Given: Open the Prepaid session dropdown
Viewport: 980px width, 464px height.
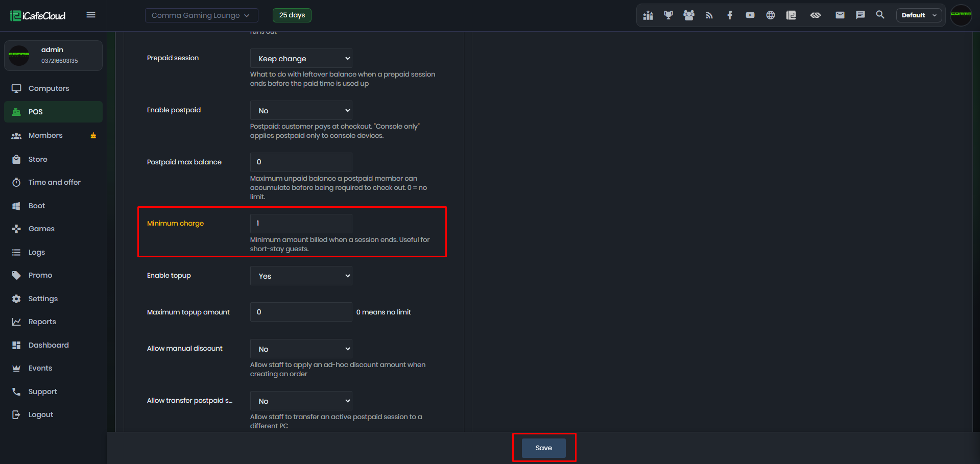Looking at the screenshot, I should coord(301,58).
